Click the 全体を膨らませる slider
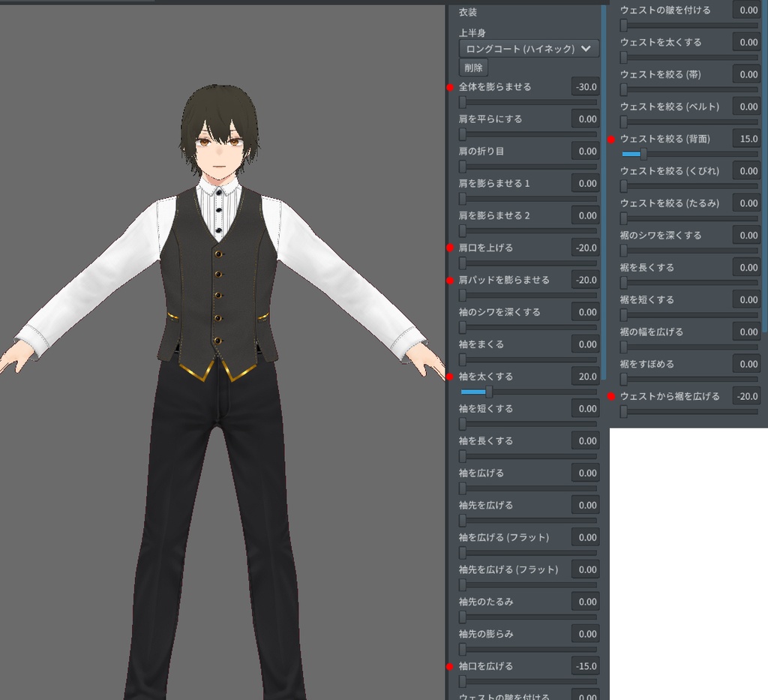The image size is (768, 700). pyautogui.click(x=528, y=102)
